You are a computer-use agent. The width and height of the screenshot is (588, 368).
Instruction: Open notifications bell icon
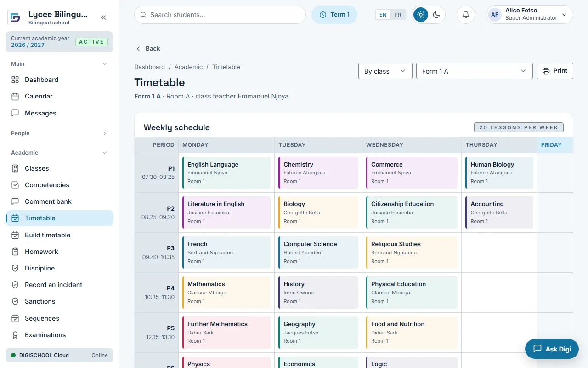[x=465, y=15]
